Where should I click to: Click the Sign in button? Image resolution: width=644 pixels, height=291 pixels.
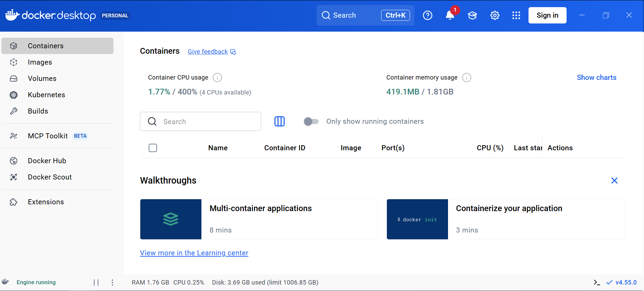(547, 15)
